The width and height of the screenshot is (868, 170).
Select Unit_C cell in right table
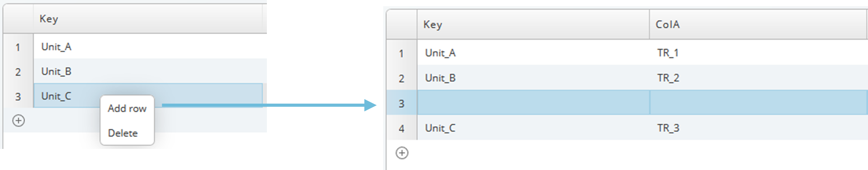click(x=533, y=128)
